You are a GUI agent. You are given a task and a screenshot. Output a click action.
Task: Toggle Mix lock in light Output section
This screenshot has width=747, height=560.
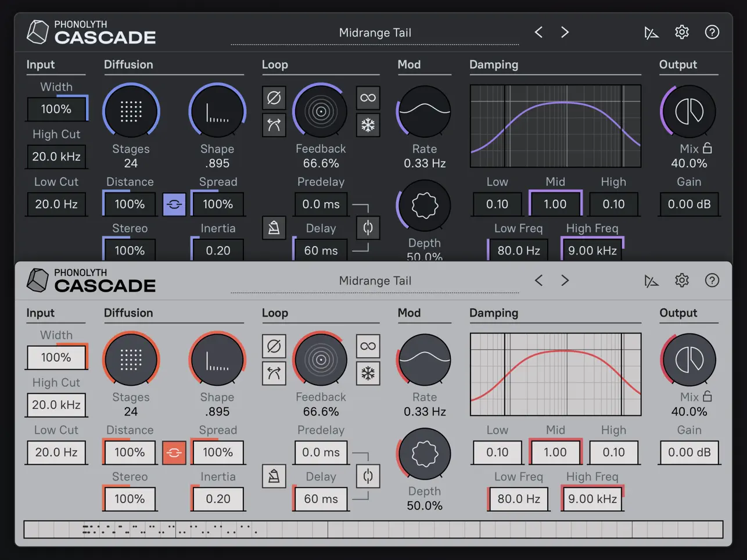pos(708,396)
